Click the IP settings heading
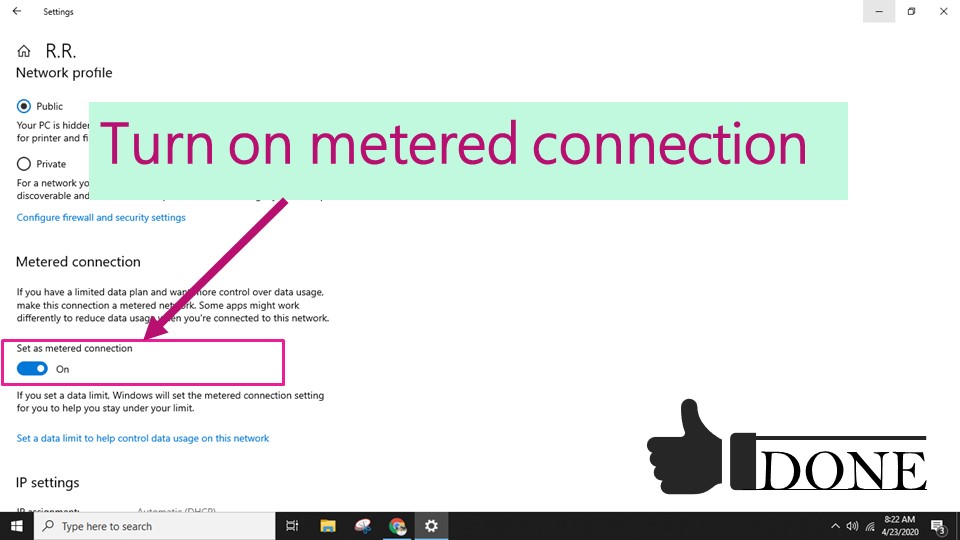 [48, 482]
